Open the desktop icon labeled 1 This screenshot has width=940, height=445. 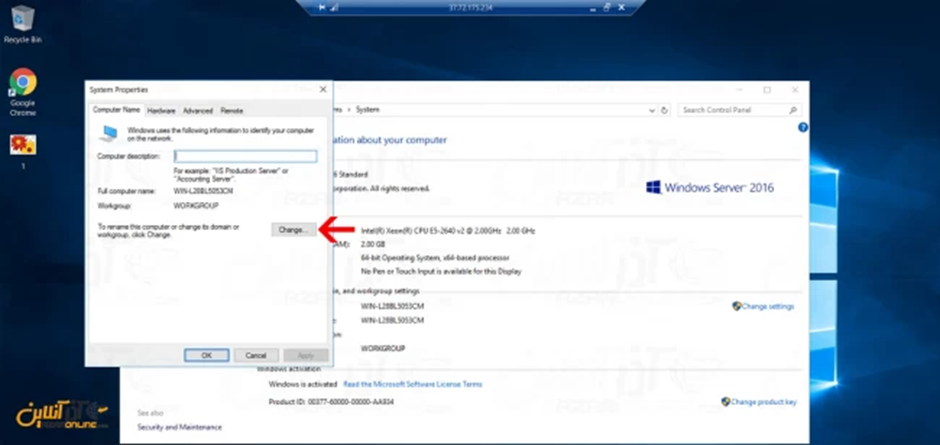tap(23, 151)
